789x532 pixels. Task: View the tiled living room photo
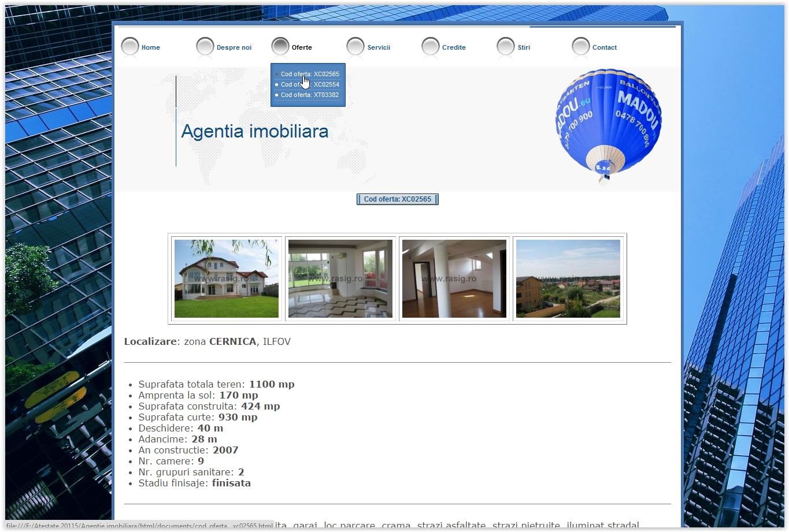coord(340,279)
